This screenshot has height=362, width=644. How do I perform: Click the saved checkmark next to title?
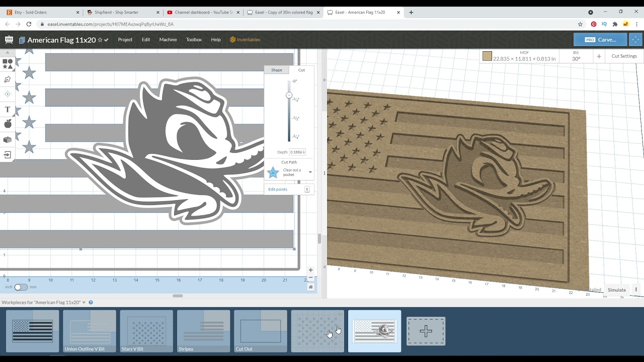[x=106, y=40]
